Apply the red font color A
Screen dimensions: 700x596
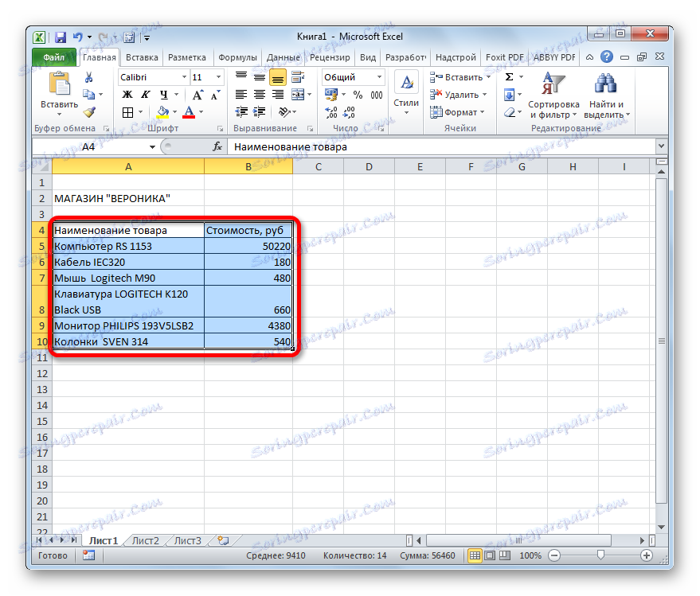[189, 112]
